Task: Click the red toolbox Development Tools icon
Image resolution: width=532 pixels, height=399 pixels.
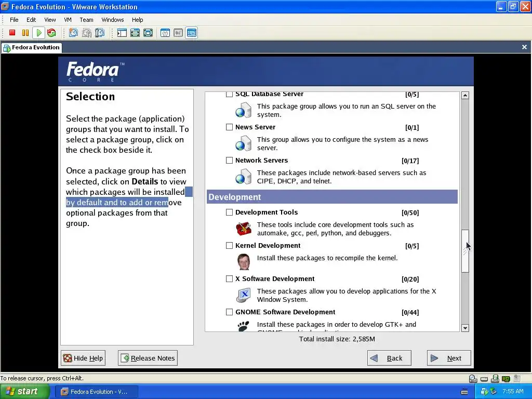Action: click(244, 229)
